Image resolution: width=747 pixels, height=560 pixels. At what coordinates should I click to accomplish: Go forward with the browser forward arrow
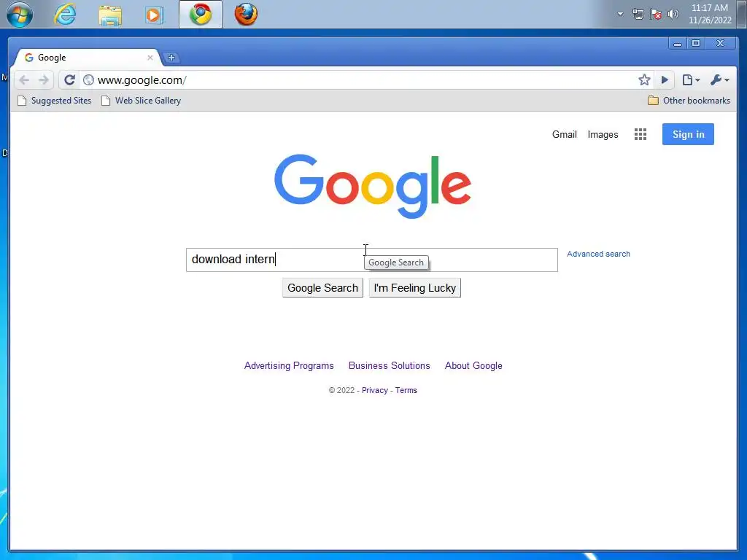tap(43, 80)
